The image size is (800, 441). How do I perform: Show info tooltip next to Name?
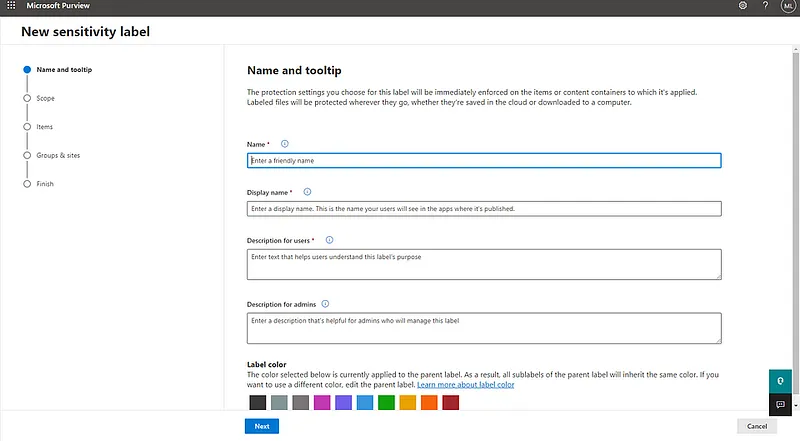(285, 144)
